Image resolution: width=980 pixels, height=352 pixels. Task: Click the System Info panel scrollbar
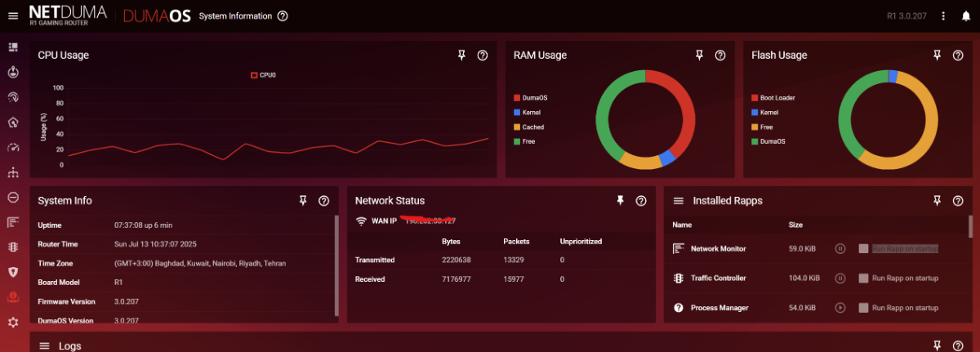(x=336, y=265)
